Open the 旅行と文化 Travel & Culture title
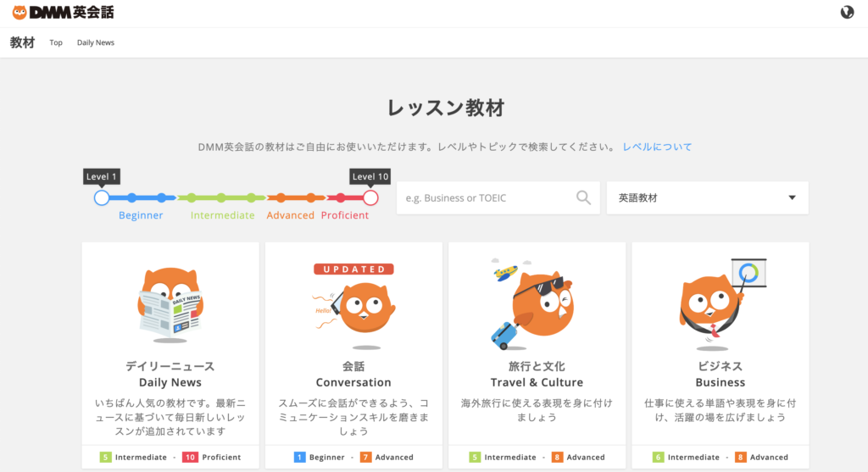Image resolution: width=868 pixels, height=472 pixels. point(537,374)
